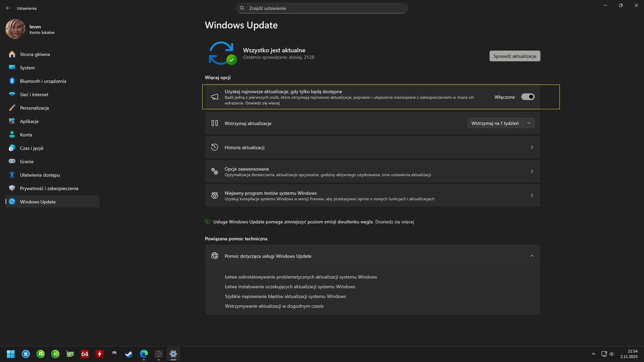Screen dimensions: 644x362
Task: Click the Powiązana pomoc techniczna heading
Action: point(236,238)
